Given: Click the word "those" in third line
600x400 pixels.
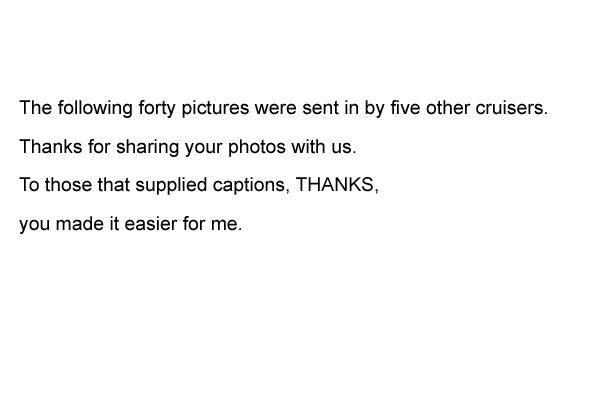Looking at the screenshot, I should pyautogui.click(x=68, y=185).
